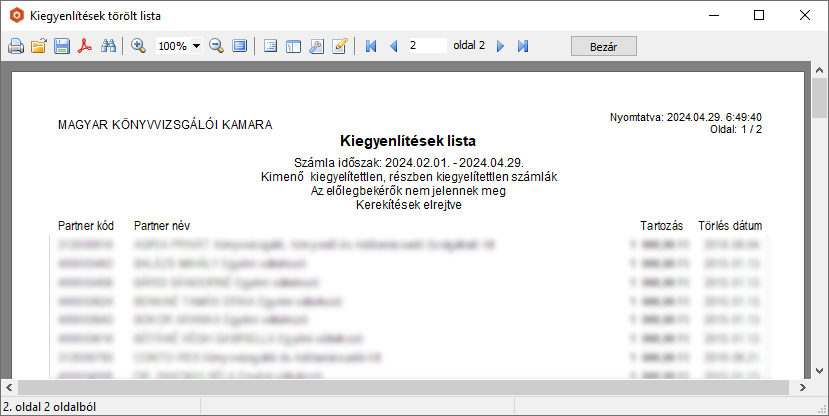Click the page number input field
Screen dimensions: 829x416
coord(426,46)
